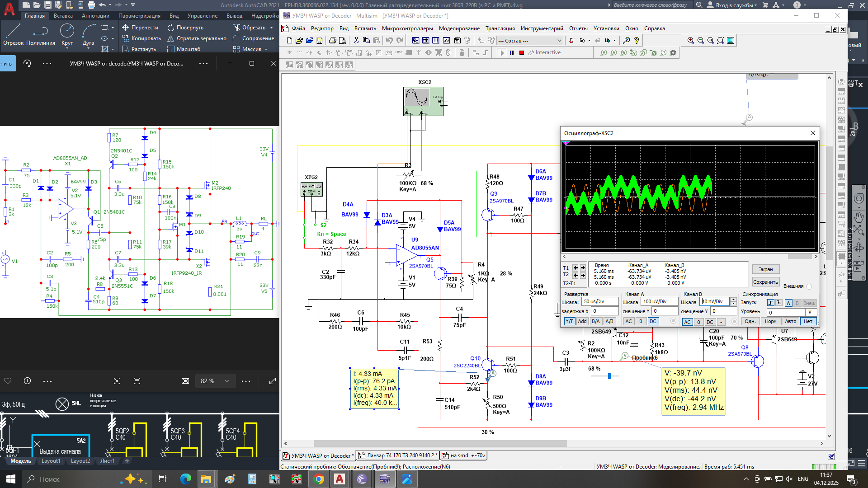Switch to 'на smd +-70v' design tab
The image size is (868, 488).
(x=464, y=455)
